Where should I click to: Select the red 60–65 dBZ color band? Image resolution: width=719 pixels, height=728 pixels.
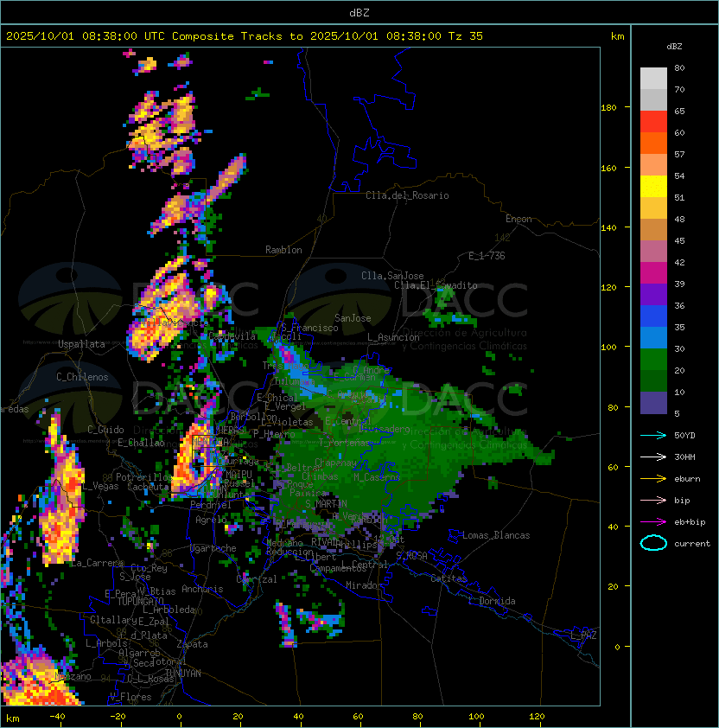click(653, 122)
